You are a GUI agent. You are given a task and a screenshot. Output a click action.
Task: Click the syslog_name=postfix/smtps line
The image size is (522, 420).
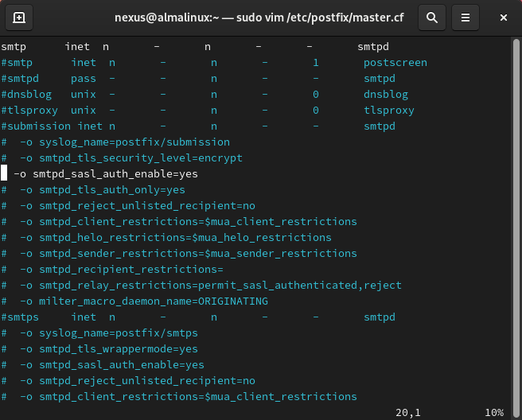click(x=108, y=332)
